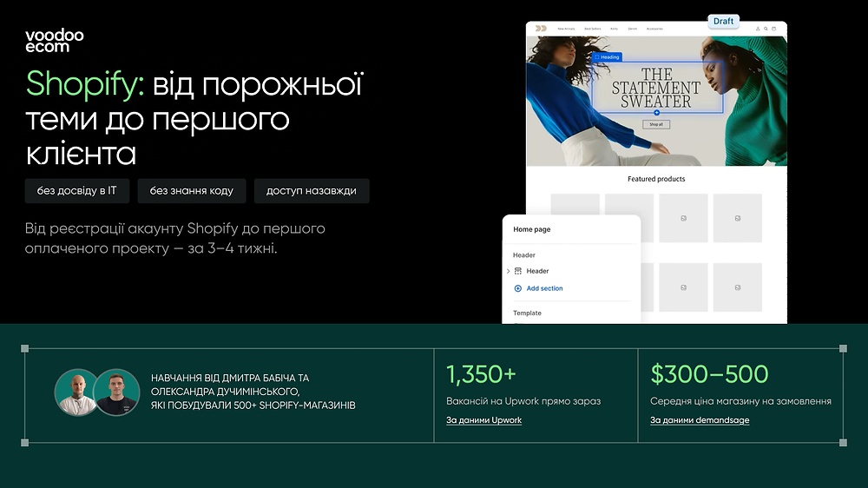The width and height of the screenshot is (868, 488).
Task: Open the 'За даними Upwork' link
Action: 483,420
